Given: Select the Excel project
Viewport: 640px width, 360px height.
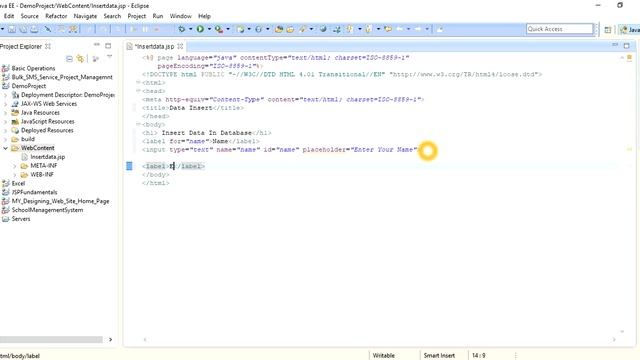Looking at the screenshot, I should [18, 183].
